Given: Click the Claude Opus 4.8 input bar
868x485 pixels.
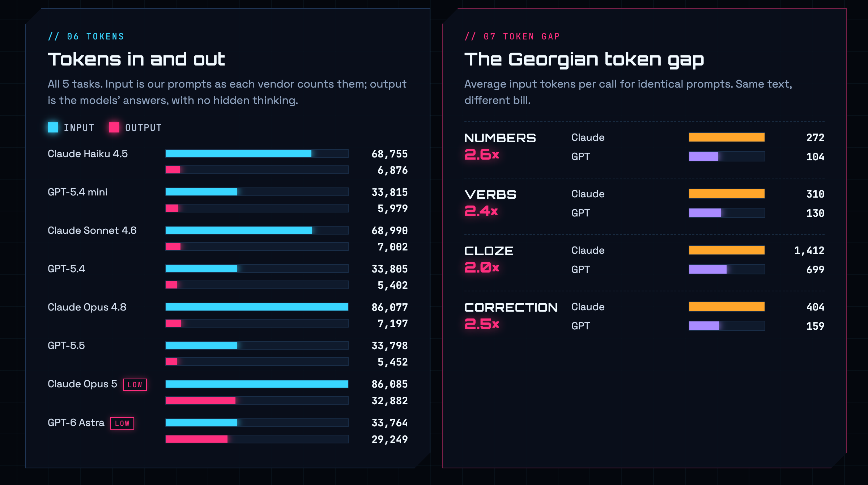Looking at the screenshot, I should [257, 307].
